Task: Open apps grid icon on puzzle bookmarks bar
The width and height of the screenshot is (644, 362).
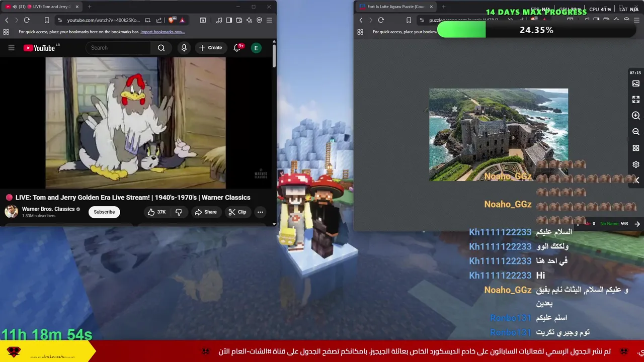Action: tap(360, 32)
